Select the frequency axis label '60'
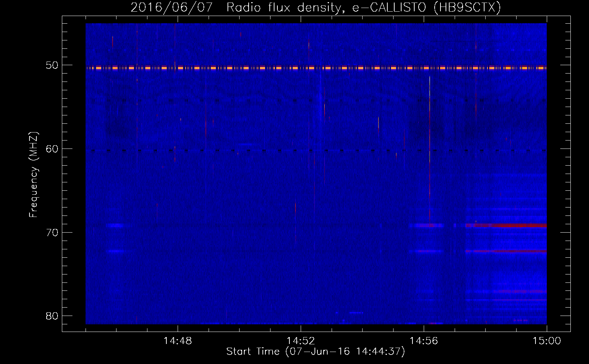This screenshot has height=364, width=589. [52, 149]
